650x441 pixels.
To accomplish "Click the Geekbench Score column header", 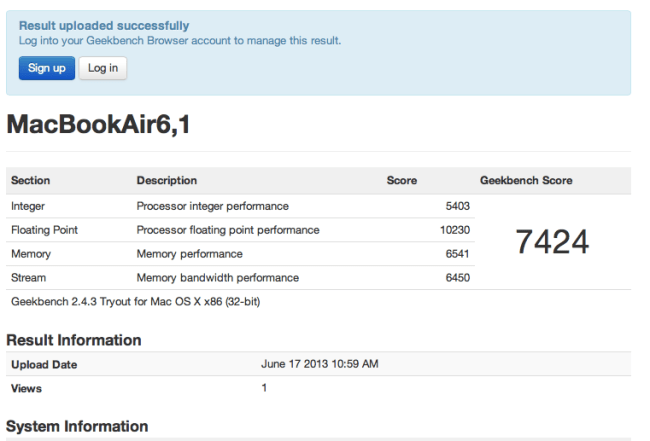I will [x=526, y=181].
